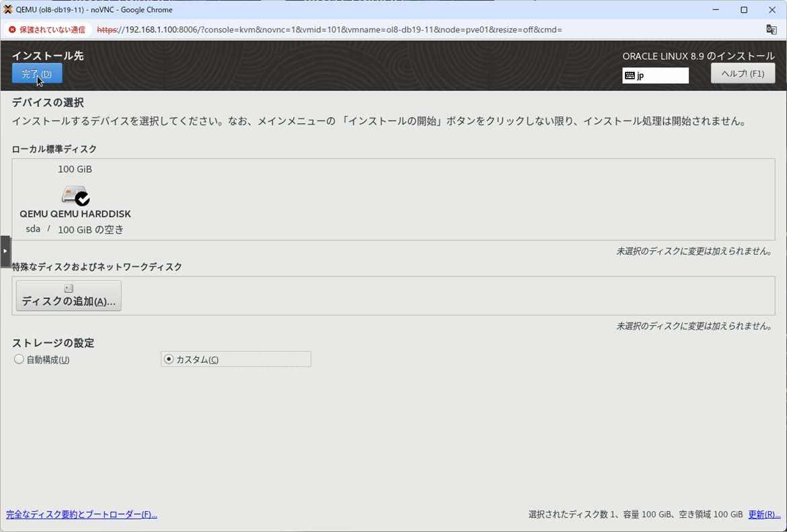Add a disk with the ディスクの追加(A)... button
The image size is (787, 532).
(69, 296)
